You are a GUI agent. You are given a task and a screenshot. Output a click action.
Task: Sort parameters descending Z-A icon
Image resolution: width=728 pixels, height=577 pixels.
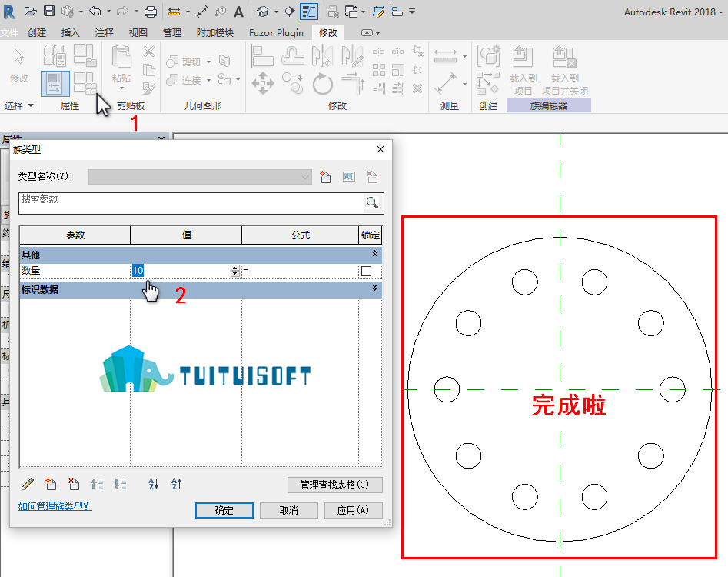(x=177, y=484)
